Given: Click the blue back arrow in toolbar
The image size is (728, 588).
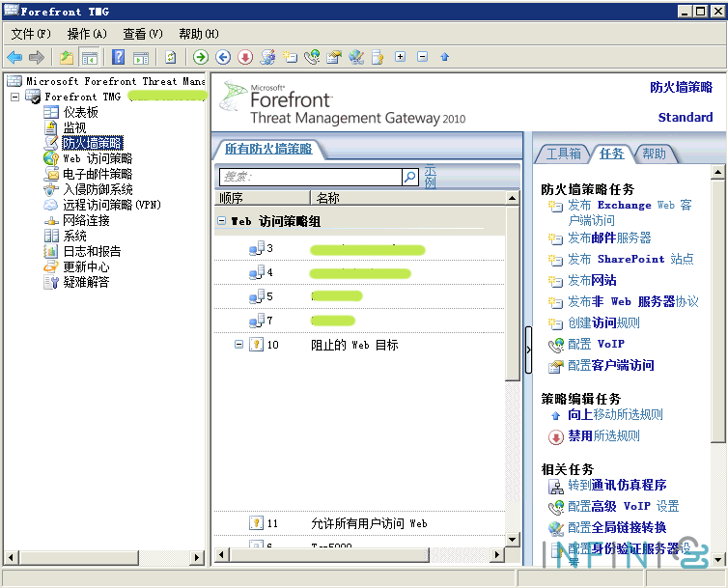Looking at the screenshot, I should pos(14,57).
